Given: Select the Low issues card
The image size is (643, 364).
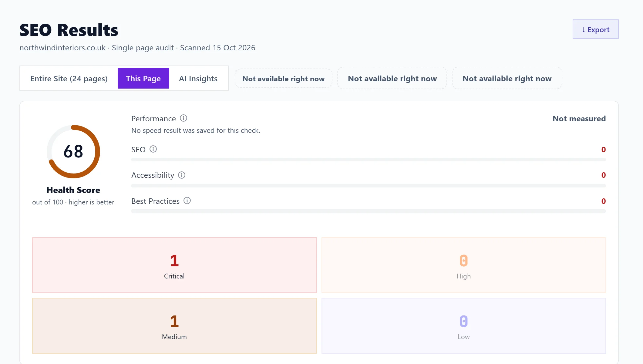Looking at the screenshot, I should pyautogui.click(x=464, y=326).
